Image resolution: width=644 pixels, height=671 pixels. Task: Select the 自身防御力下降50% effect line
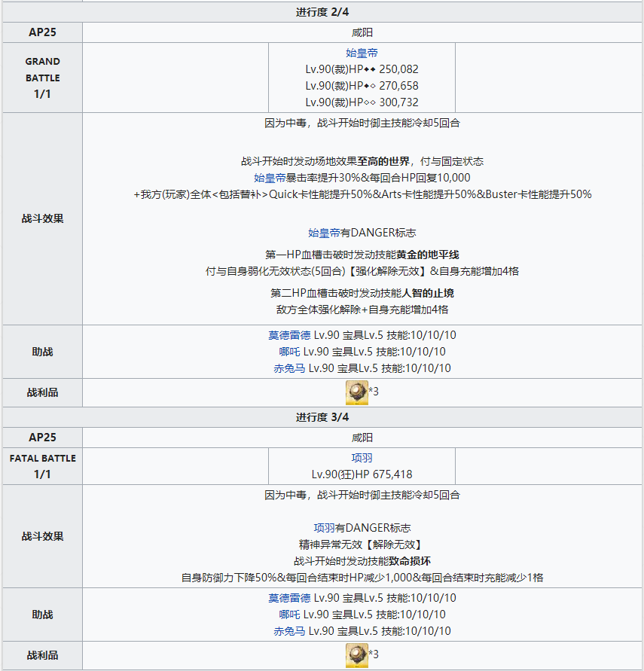pyautogui.click(x=362, y=578)
